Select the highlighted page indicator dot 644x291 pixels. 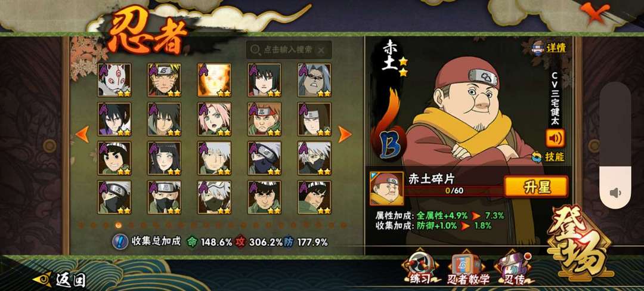(x=118, y=225)
